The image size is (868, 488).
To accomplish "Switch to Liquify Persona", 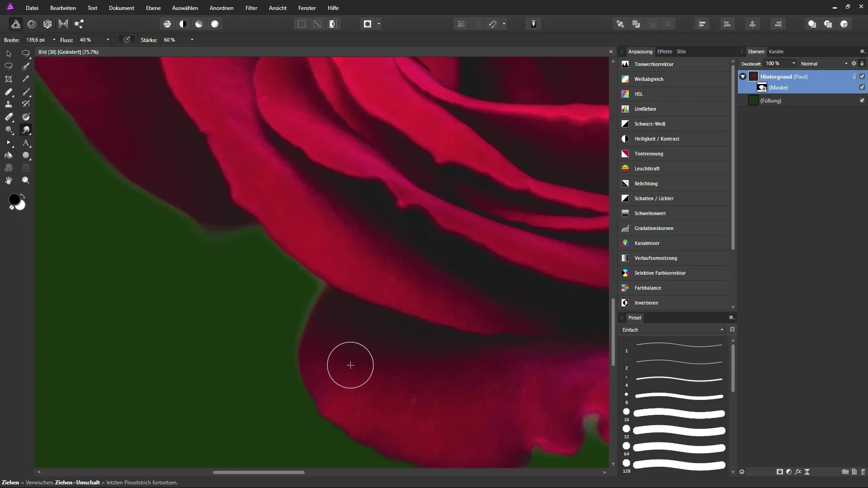I will [32, 24].
